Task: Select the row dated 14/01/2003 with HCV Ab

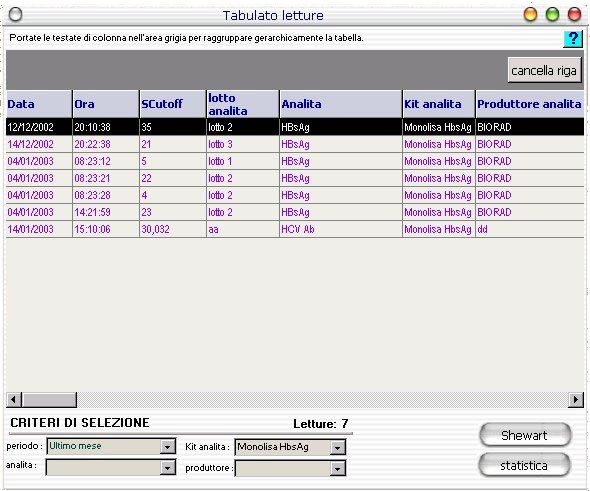Action: point(295,229)
